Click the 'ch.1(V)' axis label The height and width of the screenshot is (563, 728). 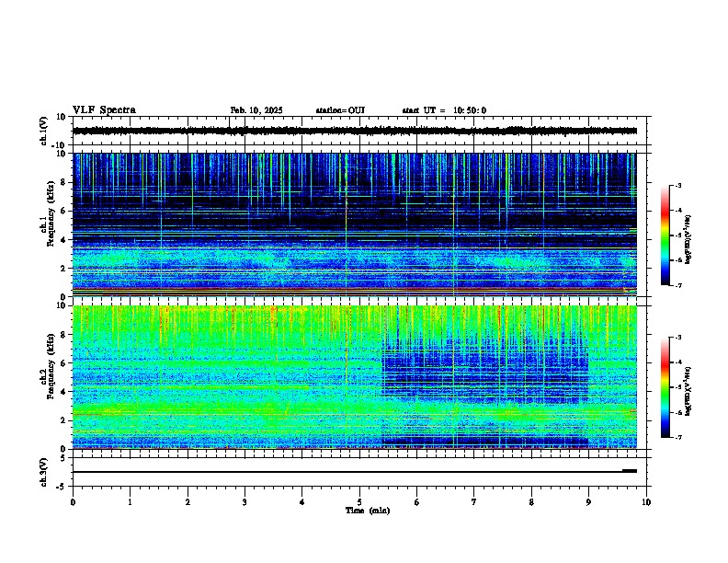pos(43,131)
